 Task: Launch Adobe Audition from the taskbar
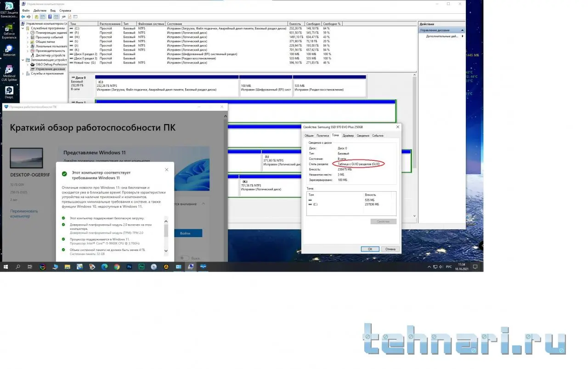(x=141, y=267)
